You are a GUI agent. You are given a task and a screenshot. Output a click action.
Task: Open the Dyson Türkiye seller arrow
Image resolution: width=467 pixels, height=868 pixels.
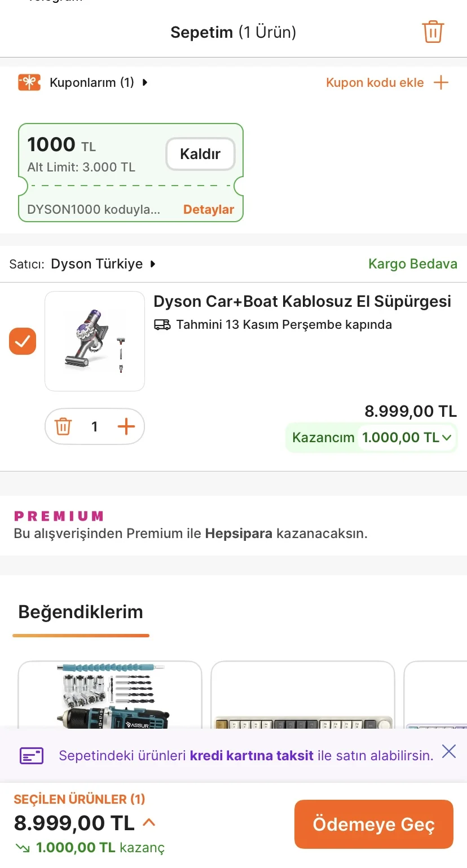(152, 263)
